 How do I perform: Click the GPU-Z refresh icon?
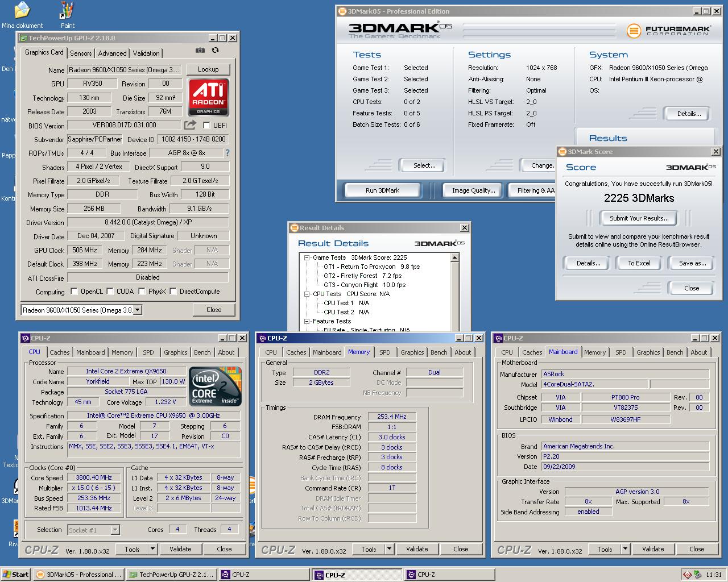point(215,51)
